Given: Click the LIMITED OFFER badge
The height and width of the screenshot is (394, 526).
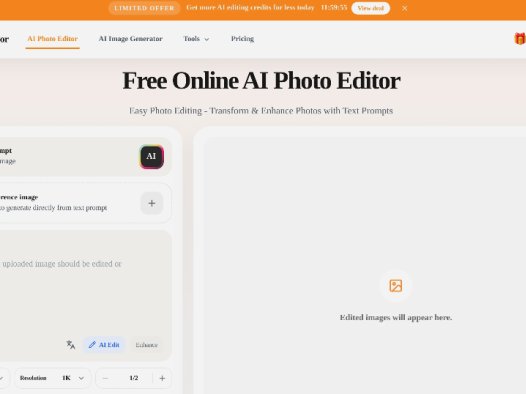Looking at the screenshot, I should 144,8.
